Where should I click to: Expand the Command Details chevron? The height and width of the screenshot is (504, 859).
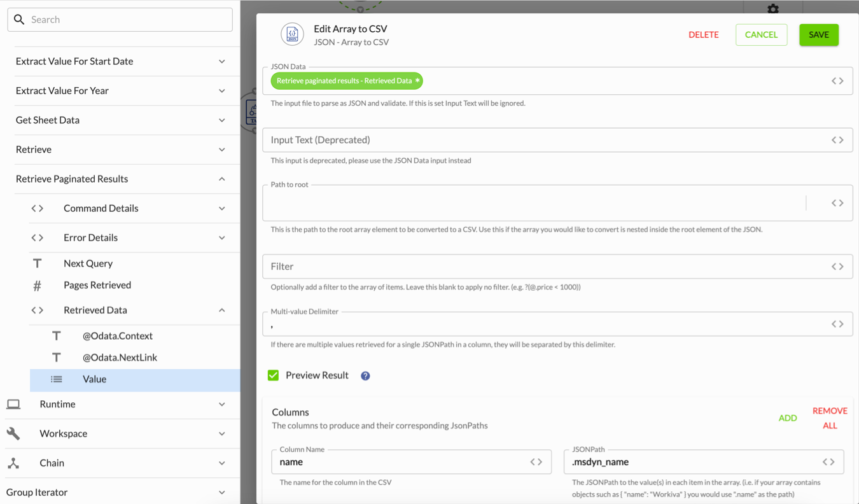point(222,209)
